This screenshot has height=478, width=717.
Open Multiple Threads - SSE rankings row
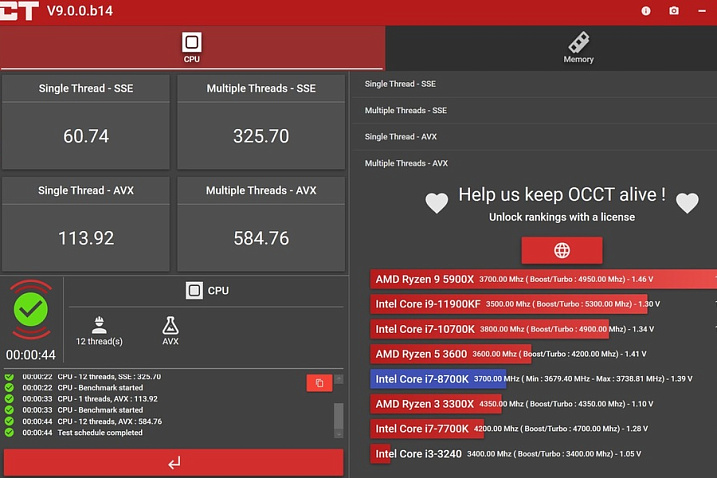[x=534, y=110]
